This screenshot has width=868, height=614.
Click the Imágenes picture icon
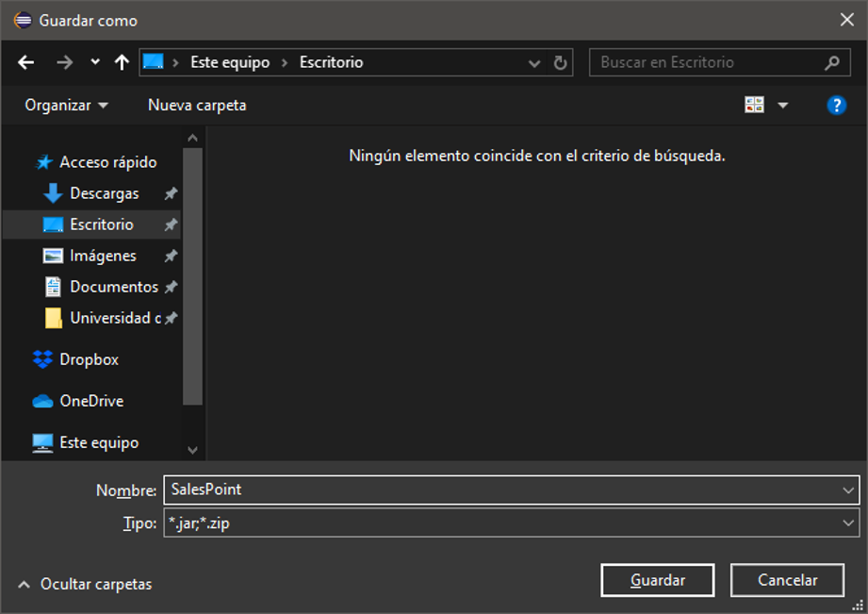pyautogui.click(x=53, y=256)
